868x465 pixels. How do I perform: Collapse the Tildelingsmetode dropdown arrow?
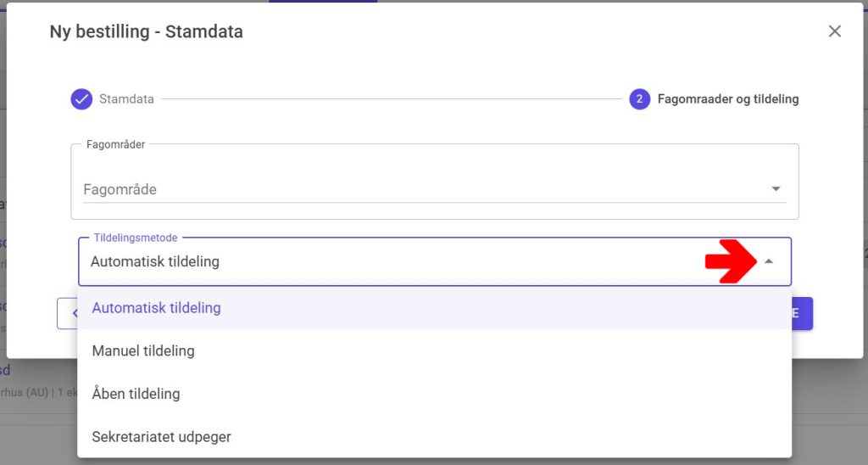click(768, 262)
